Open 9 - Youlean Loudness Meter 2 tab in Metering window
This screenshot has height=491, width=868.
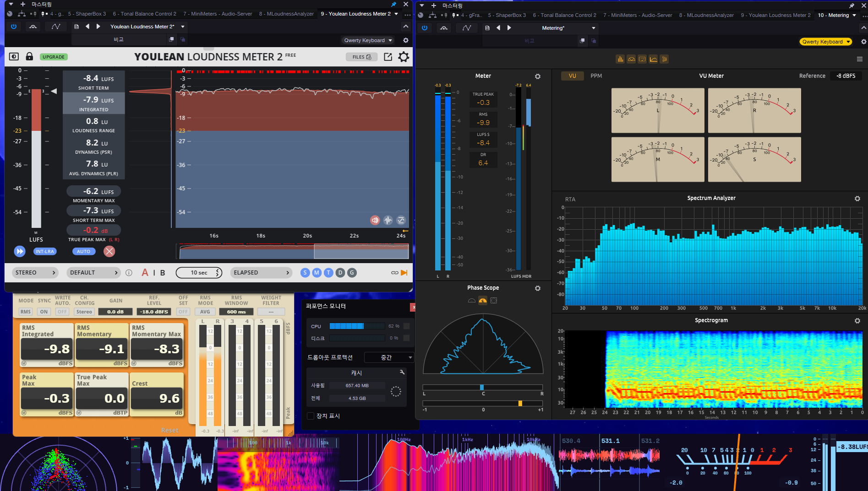pyautogui.click(x=775, y=15)
